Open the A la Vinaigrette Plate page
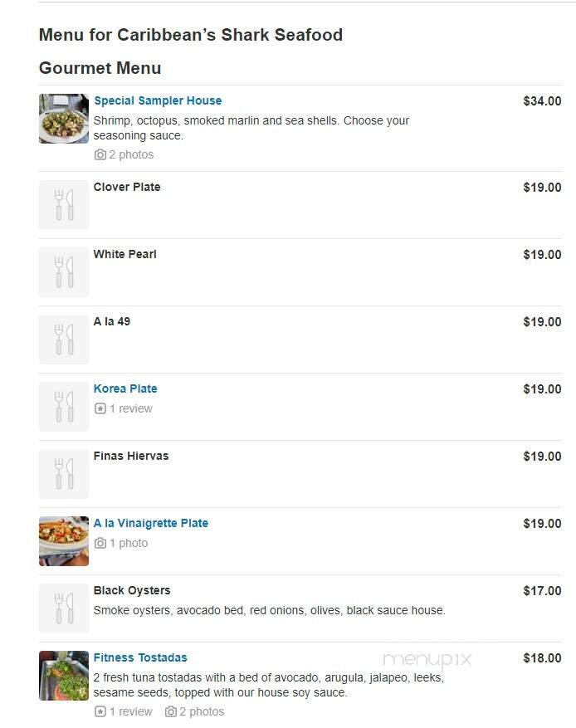576x728 pixels. pyautogui.click(x=151, y=523)
